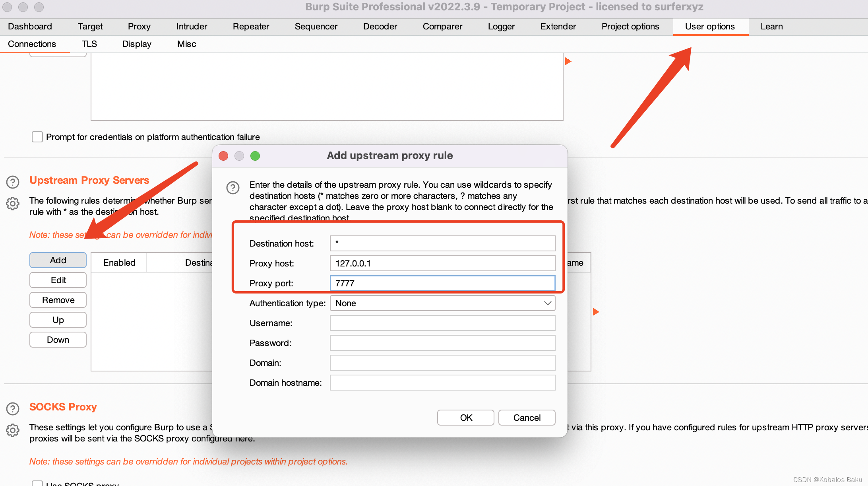
Task: Click the platform authentication table area
Action: [327, 87]
